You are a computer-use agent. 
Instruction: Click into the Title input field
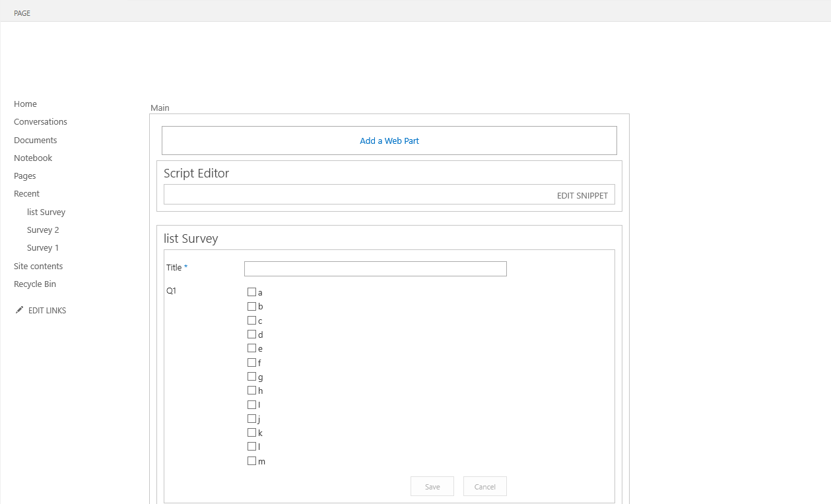376,268
